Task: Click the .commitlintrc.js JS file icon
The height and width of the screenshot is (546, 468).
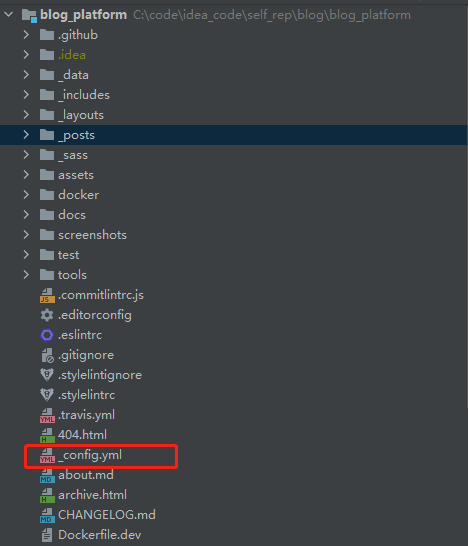Action: (x=47, y=295)
